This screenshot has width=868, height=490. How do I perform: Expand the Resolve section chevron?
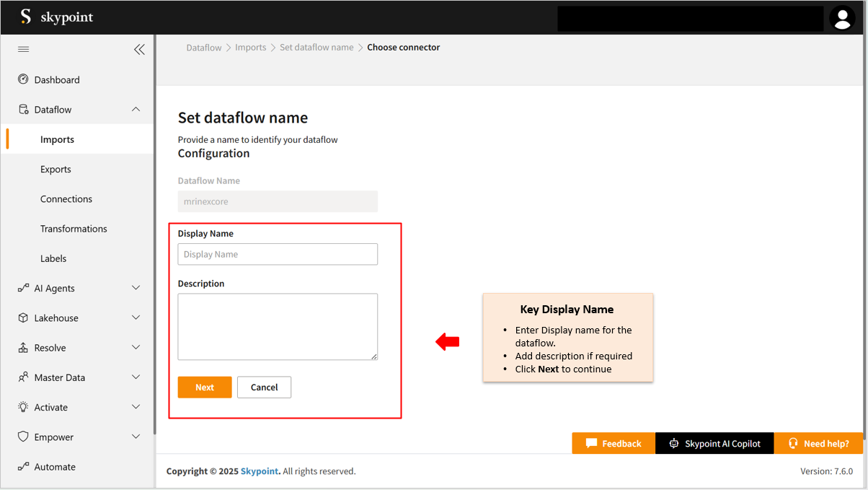click(x=136, y=348)
